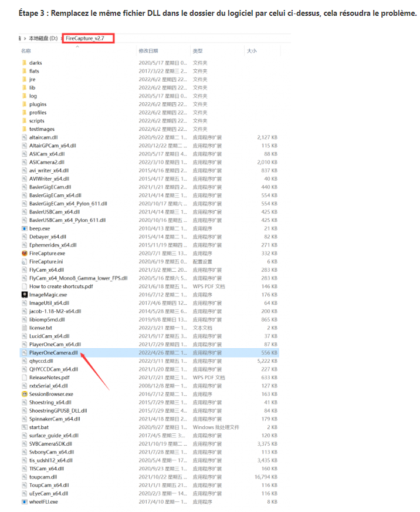Select the SessionBrowser.exe icon
Screen dimensions: 420x512
click(25, 394)
